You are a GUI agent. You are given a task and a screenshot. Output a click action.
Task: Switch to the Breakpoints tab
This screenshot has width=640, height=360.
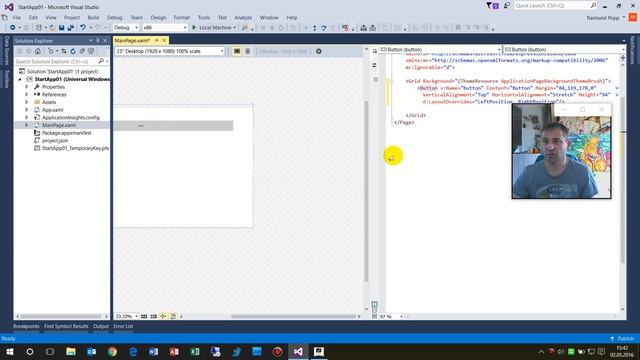(x=26, y=327)
